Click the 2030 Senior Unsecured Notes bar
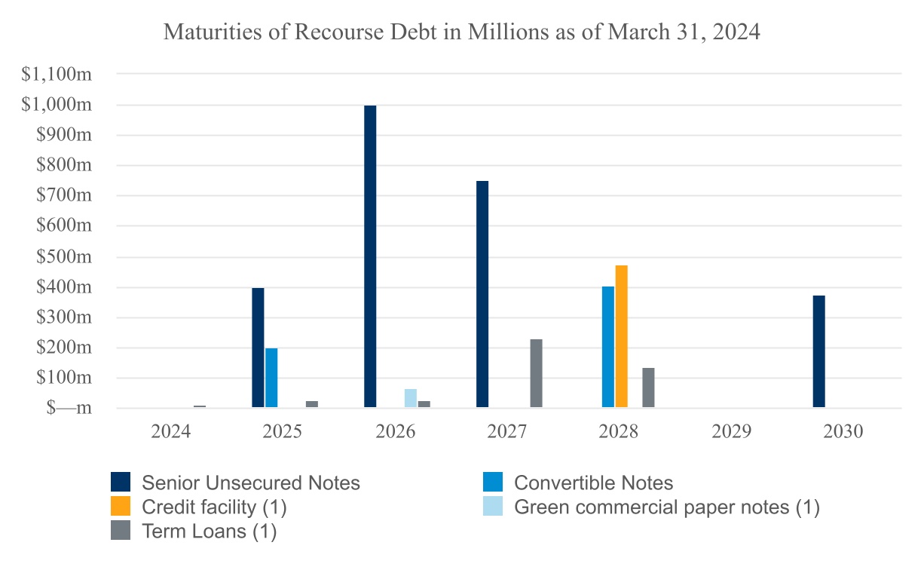 tap(819, 351)
